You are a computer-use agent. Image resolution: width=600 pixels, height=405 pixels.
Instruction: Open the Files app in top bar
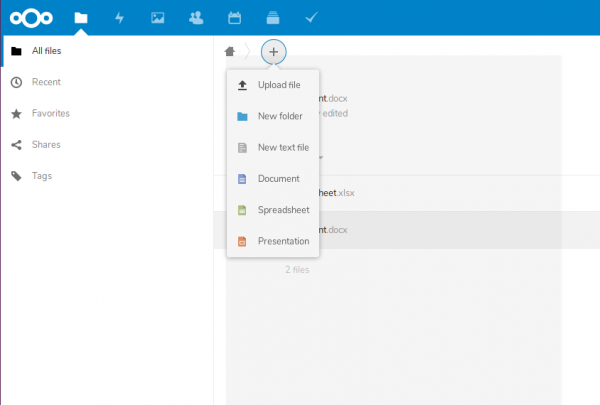[81, 17]
